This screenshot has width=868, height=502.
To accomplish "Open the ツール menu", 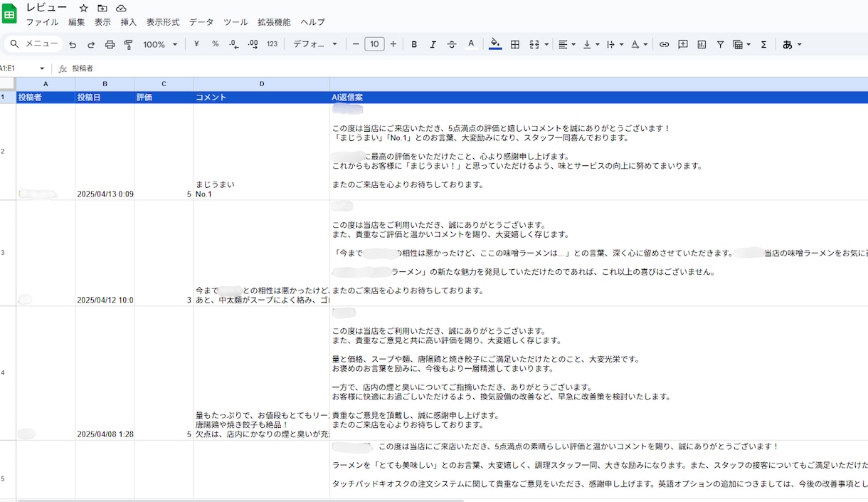I will pos(235,22).
